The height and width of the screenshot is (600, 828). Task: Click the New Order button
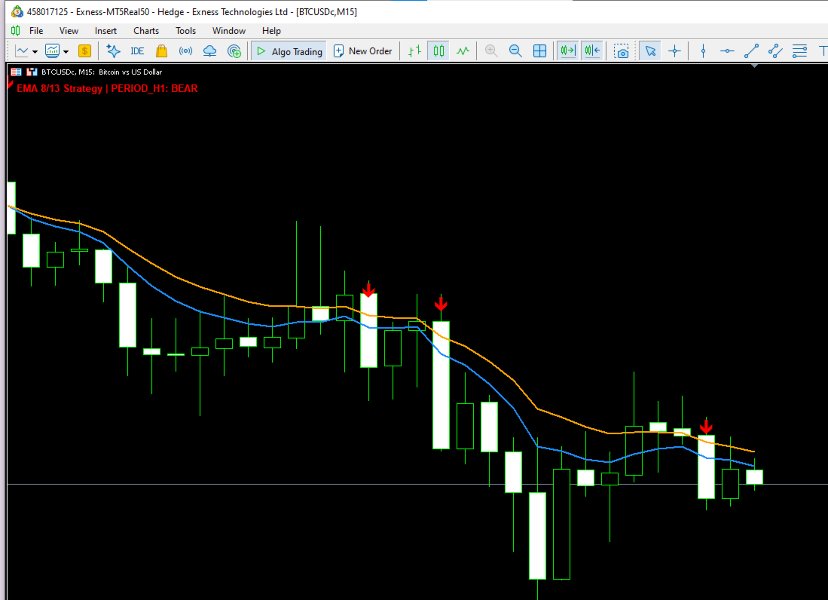[x=363, y=51]
